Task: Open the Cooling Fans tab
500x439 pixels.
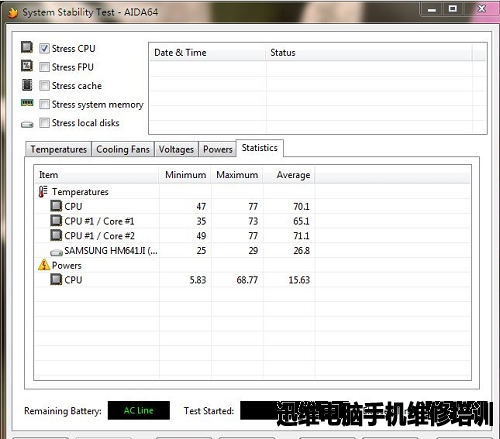Action: coord(123,149)
